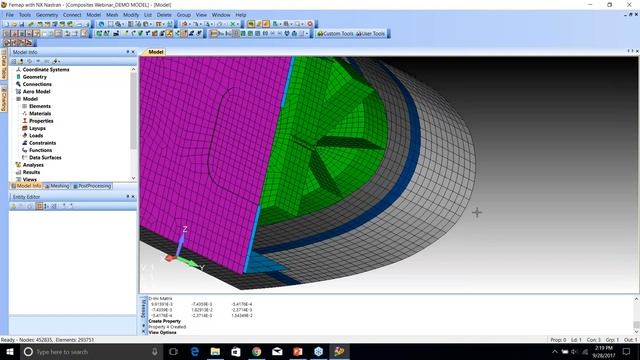Select the Functions tree item

point(40,151)
